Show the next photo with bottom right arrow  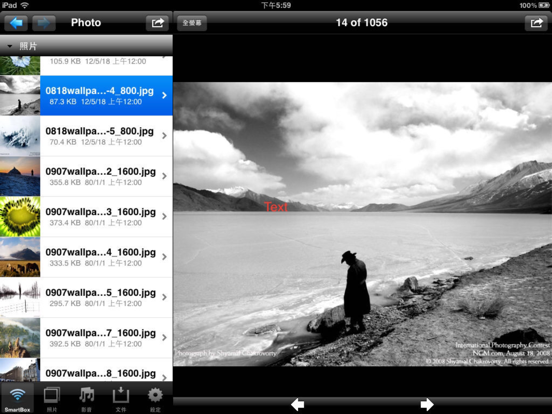[x=427, y=404]
